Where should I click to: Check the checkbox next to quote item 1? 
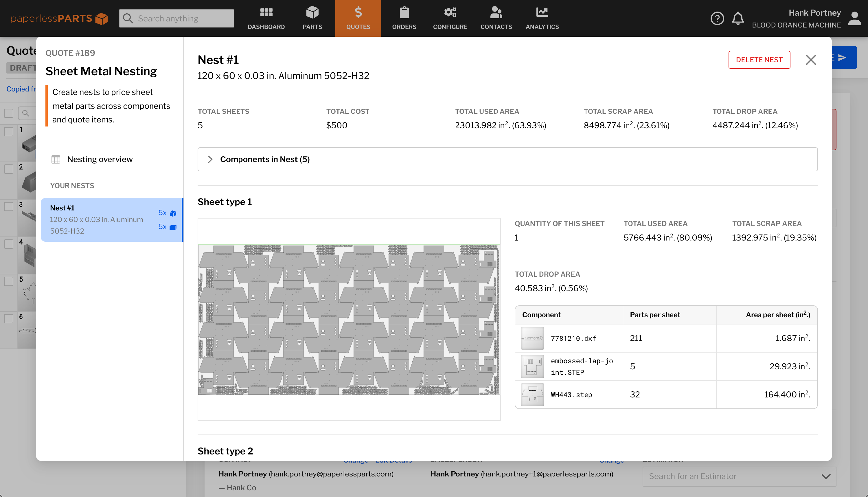tap(8, 131)
